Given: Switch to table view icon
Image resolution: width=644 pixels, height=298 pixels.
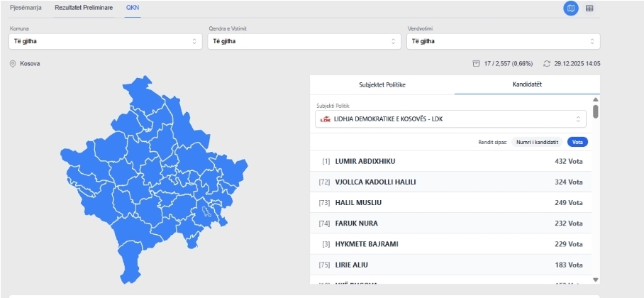Looking at the screenshot, I should click(589, 9).
